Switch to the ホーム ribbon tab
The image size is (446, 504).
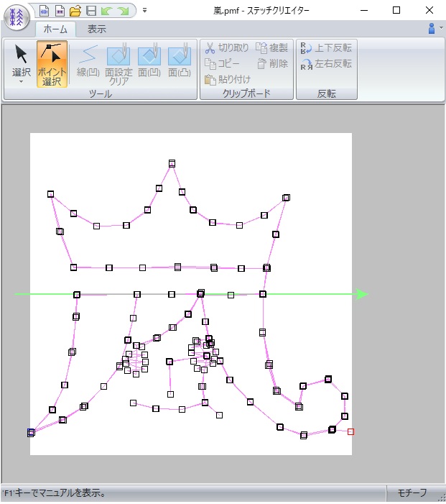click(55, 29)
